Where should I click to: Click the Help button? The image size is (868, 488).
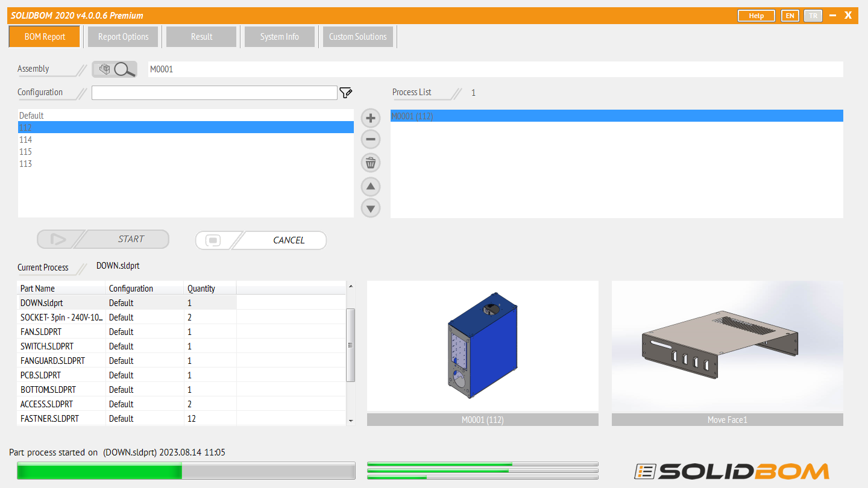[756, 16]
